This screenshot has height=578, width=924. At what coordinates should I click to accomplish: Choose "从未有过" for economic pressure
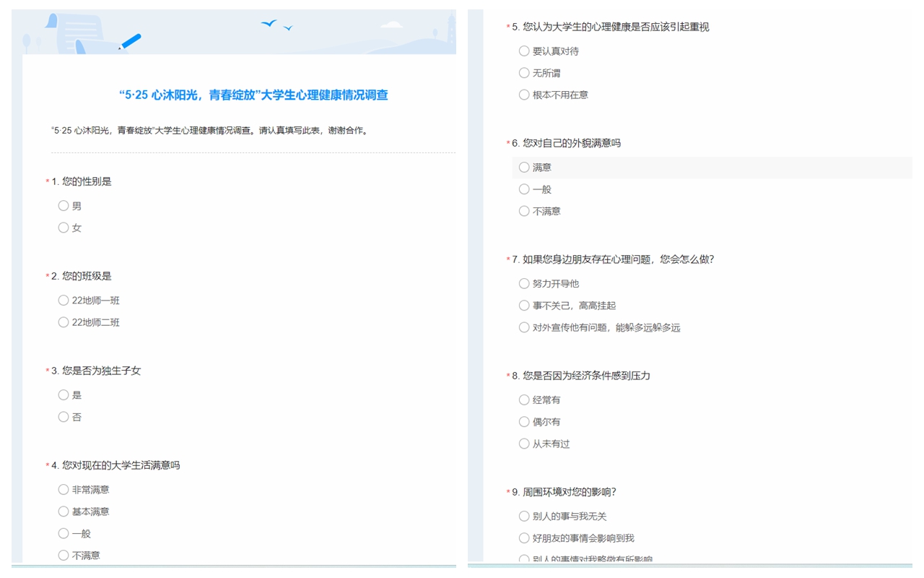click(x=524, y=444)
